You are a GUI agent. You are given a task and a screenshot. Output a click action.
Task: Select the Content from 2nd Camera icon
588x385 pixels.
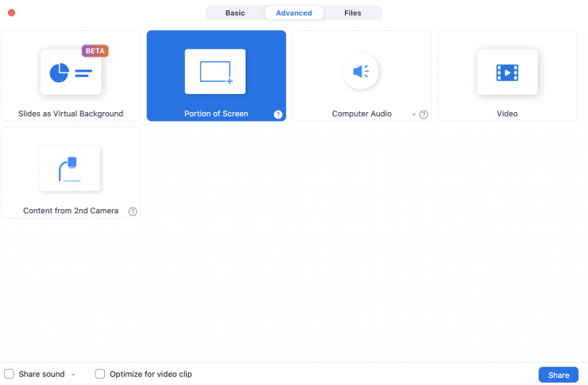pos(70,169)
